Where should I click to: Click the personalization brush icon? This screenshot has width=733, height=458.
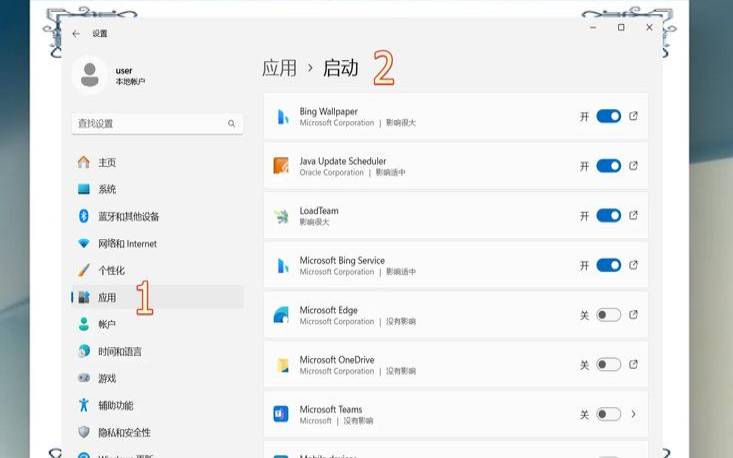(84, 270)
